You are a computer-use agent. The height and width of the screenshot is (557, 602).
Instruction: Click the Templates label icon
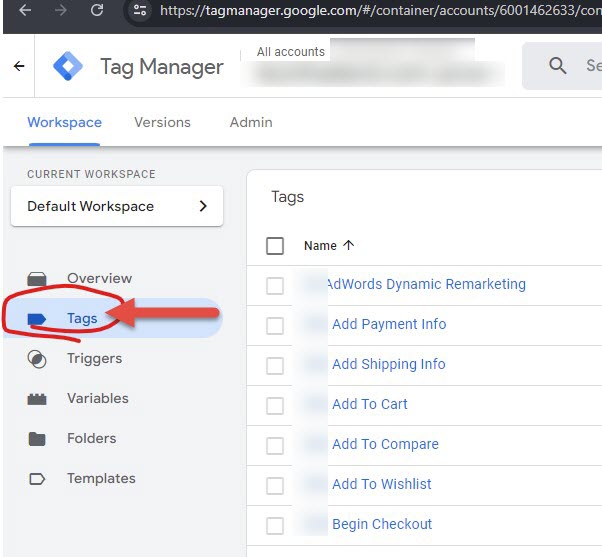(37, 479)
